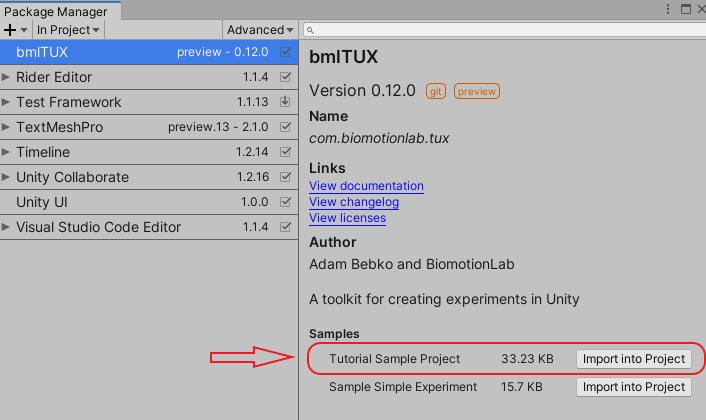Click installed checkmark for Unity Collaborate

[x=285, y=177]
